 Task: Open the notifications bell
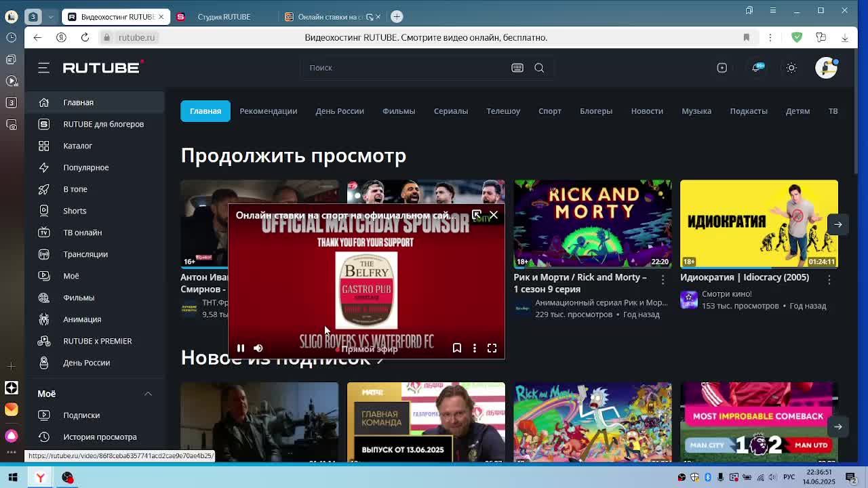[757, 68]
